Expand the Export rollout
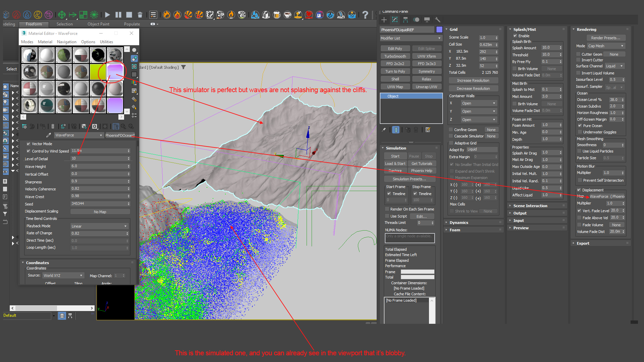Image resolution: width=644 pixels, height=362 pixels. (583, 243)
